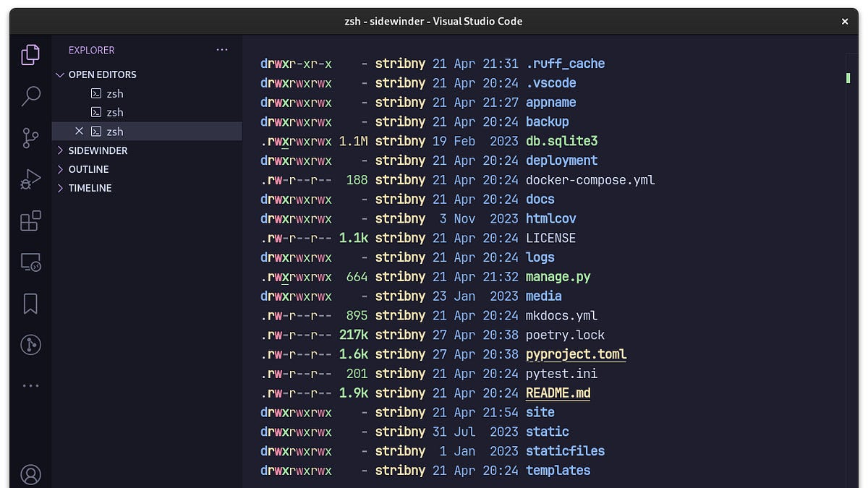
Task: Show additional views ellipsis in activity bar
Action: (30, 386)
